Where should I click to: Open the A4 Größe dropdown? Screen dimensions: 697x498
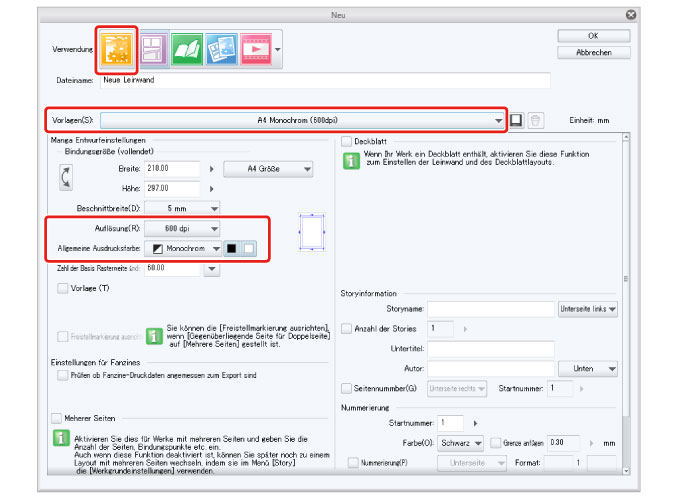pyautogui.click(x=268, y=169)
